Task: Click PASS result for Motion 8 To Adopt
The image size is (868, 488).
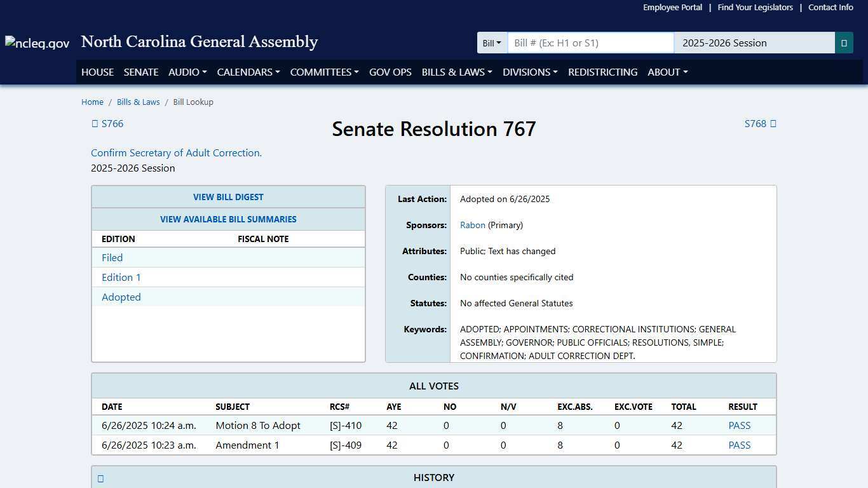Action: [739, 425]
